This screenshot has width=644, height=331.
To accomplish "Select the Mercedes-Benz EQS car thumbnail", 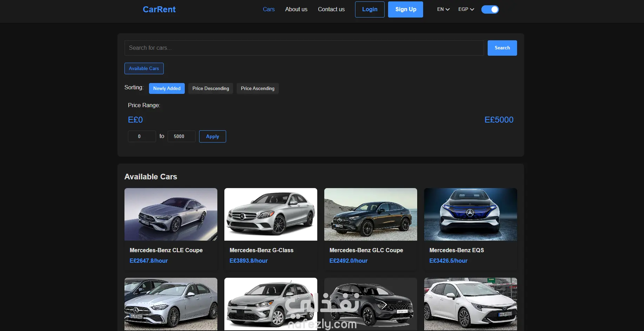I will pos(470,214).
